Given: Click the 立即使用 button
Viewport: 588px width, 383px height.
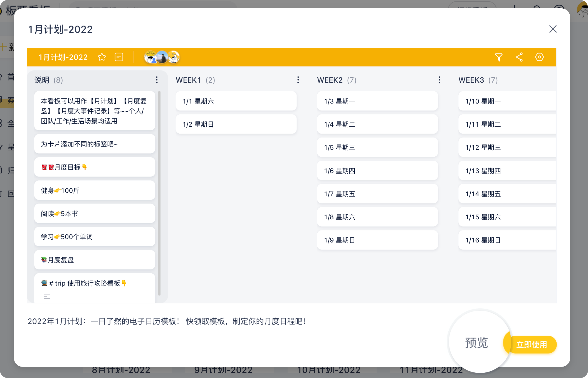Looking at the screenshot, I should 532,345.
